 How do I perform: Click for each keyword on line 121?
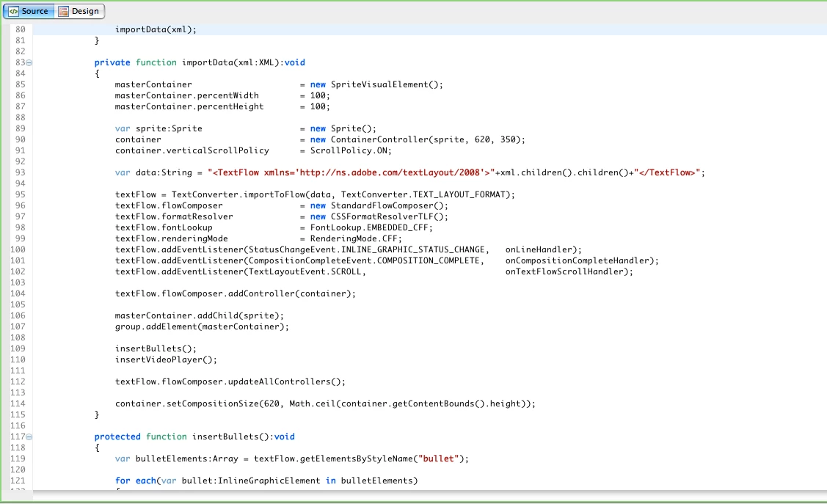(136, 481)
